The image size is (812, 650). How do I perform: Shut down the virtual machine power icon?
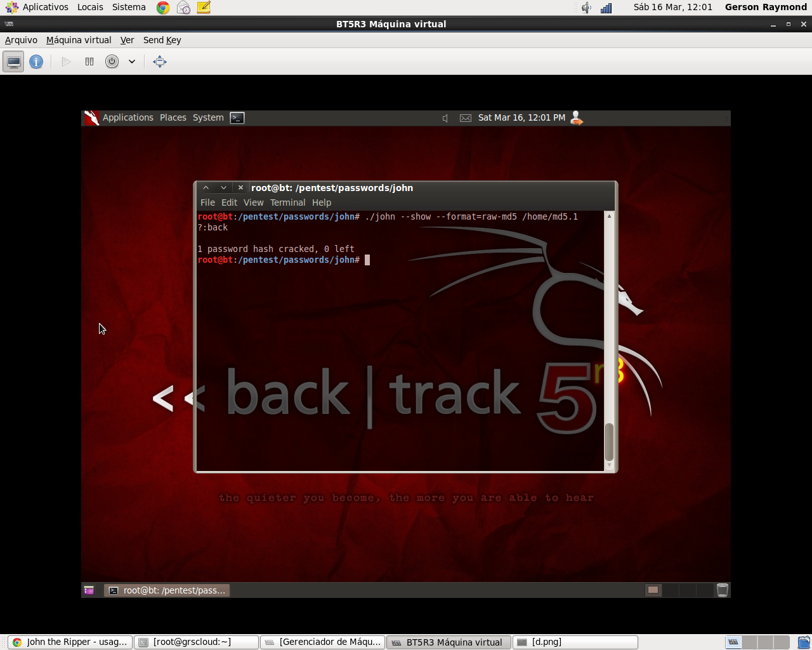[x=112, y=62]
